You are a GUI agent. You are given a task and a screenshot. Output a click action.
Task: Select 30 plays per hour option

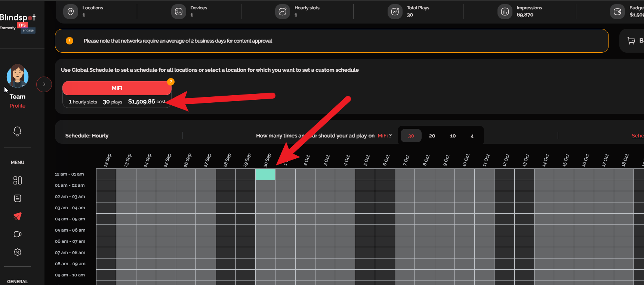pyautogui.click(x=411, y=136)
